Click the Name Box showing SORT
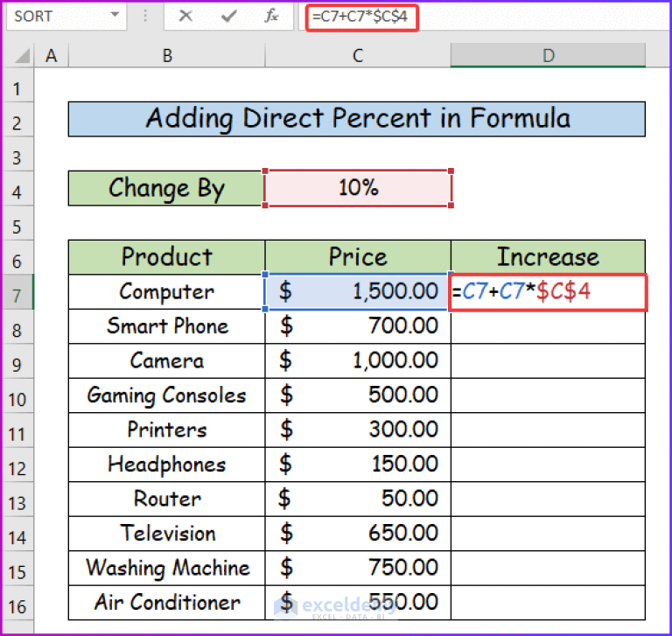The height and width of the screenshot is (636, 672). coord(66,17)
